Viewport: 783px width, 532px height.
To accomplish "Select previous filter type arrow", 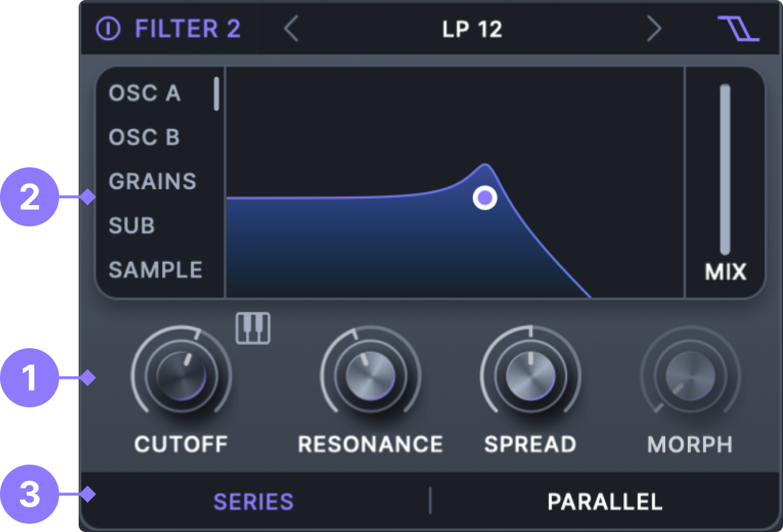I will coord(291,28).
